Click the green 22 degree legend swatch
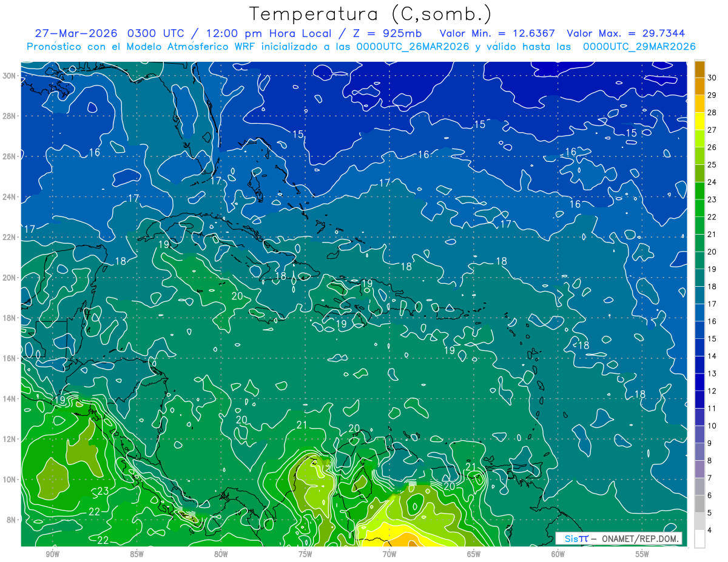This screenshot has width=728, height=562. click(x=699, y=209)
